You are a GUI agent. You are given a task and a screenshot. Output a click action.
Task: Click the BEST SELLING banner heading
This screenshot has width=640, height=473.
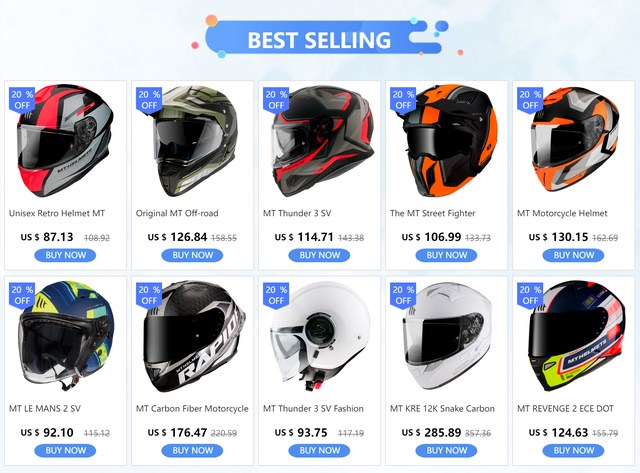319,40
